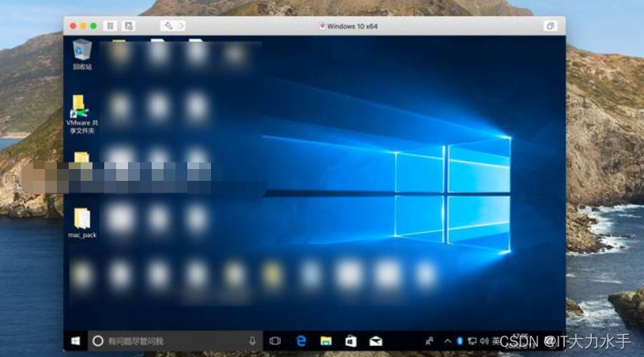The image size is (644, 357).
Task: Click the Bluetooth tray icon
Action: click(x=460, y=341)
